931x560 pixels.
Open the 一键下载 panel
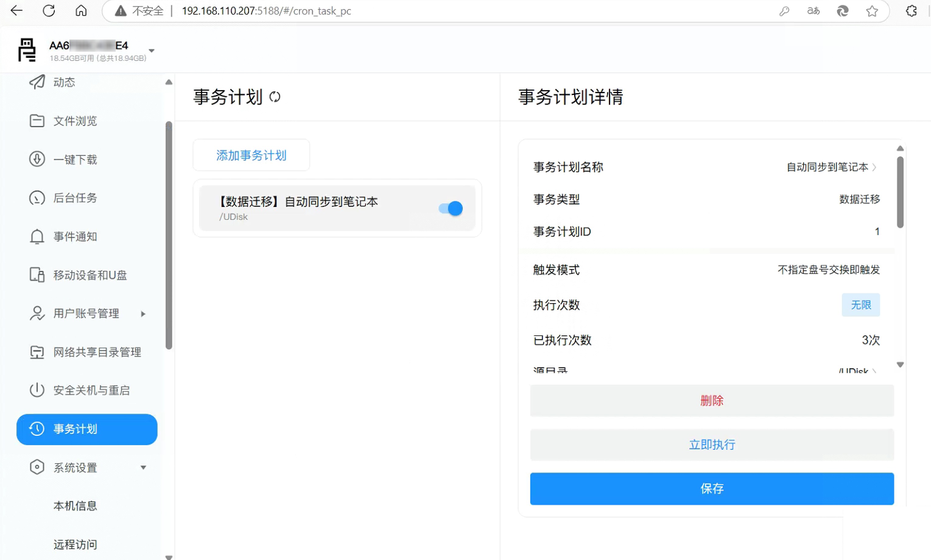point(75,159)
